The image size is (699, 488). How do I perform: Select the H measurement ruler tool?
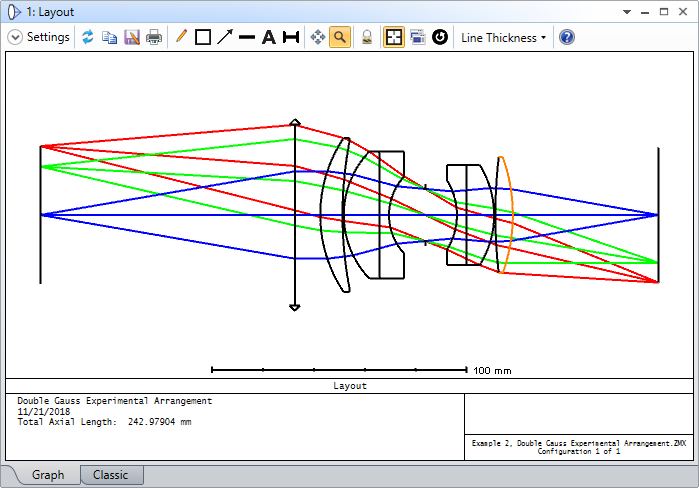pos(291,37)
